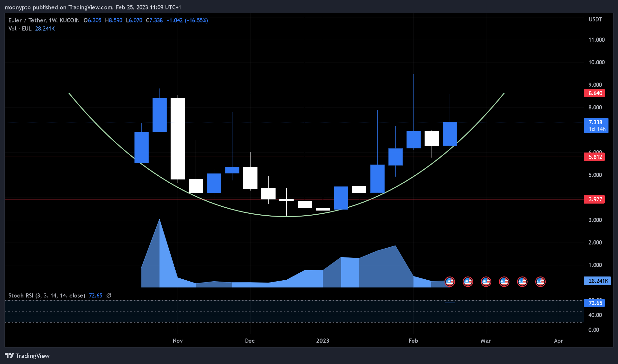
Task: Select the 8.640 red price label
Action: coord(594,93)
